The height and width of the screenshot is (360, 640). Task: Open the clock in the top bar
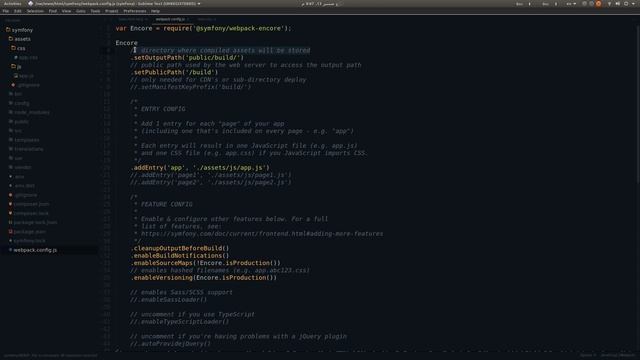click(321, 4)
